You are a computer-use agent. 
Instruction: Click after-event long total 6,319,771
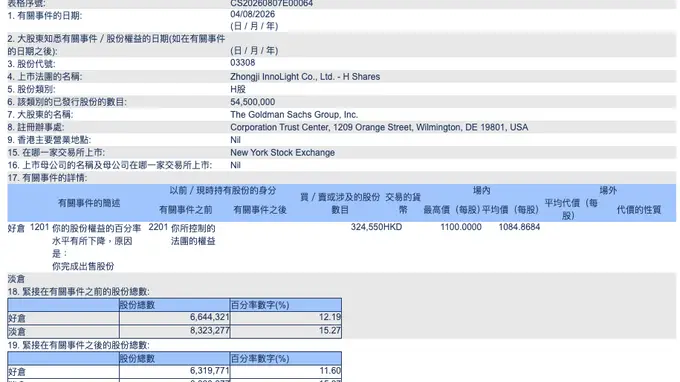point(209,371)
